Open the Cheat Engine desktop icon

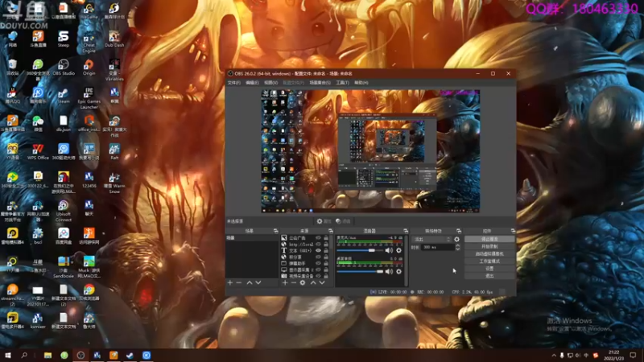pyautogui.click(x=89, y=43)
